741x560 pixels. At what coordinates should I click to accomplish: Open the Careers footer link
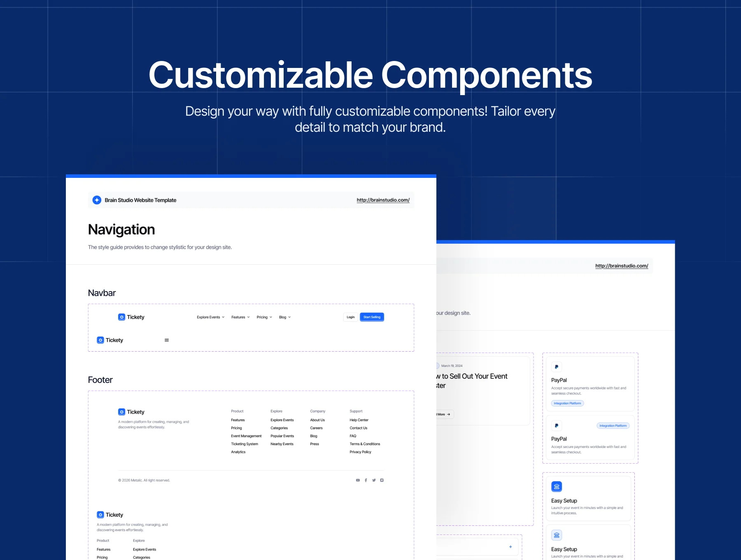tap(316, 428)
